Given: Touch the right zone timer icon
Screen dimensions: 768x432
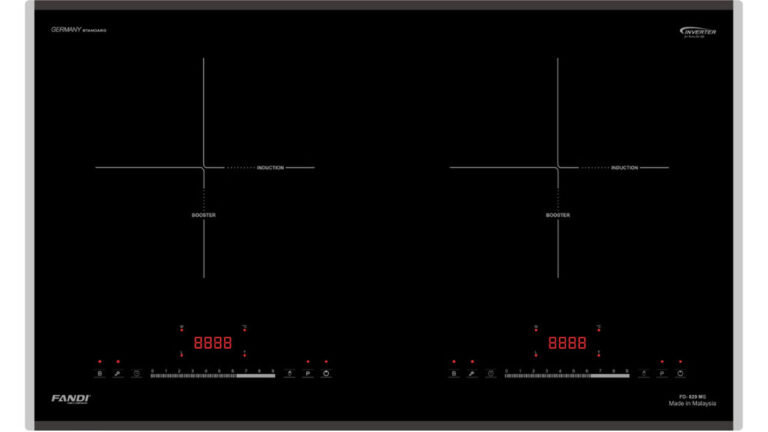Looking at the screenshot, I should click(x=490, y=373).
